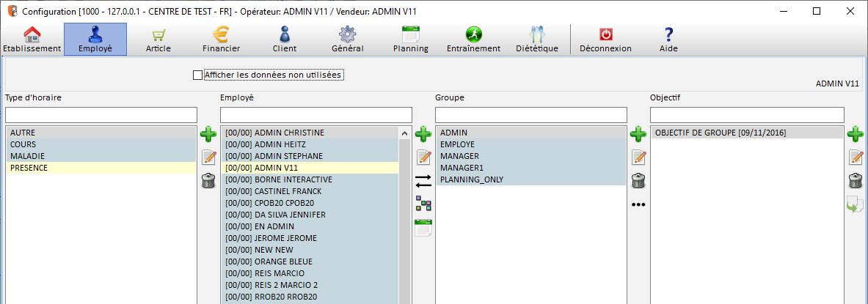Select the MANAGER group in Groupe list
The image size is (868, 304).
coord(459,156)
